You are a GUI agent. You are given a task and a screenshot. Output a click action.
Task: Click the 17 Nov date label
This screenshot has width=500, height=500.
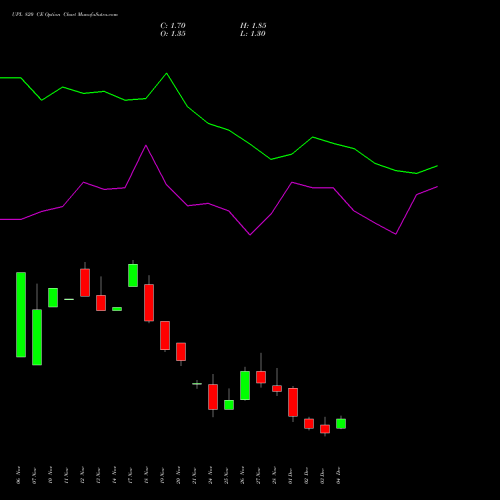(130, 475)
